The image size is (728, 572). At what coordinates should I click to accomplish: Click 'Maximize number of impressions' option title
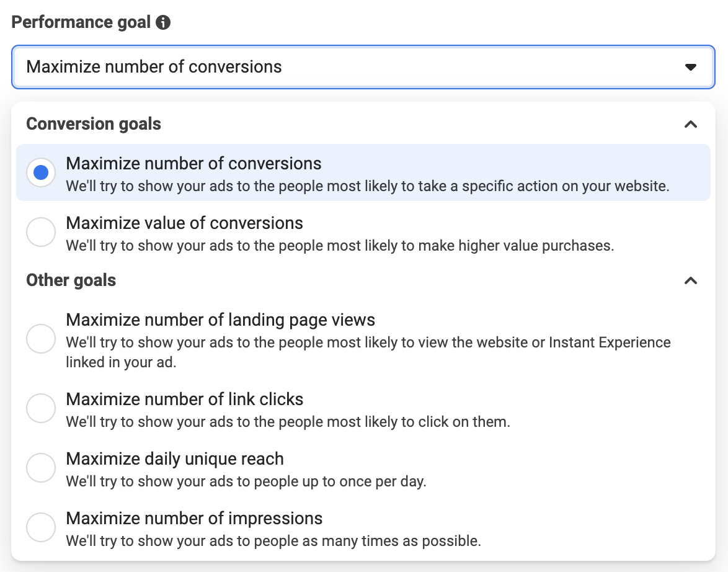194,518
